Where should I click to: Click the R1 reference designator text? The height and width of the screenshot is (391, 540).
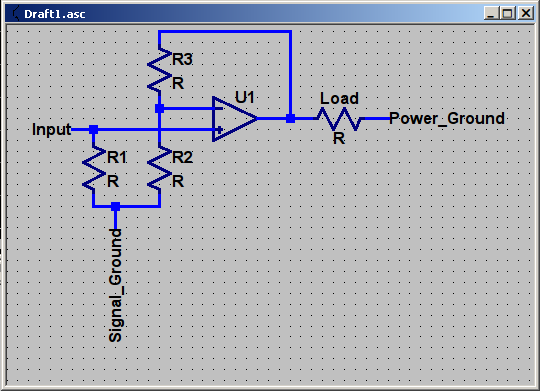click(x=117, y=157)
